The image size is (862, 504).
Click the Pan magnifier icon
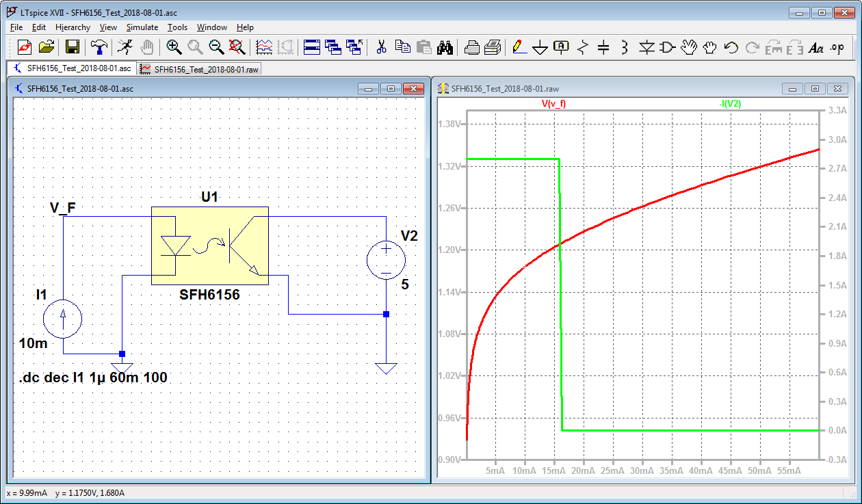click(195, 47)
